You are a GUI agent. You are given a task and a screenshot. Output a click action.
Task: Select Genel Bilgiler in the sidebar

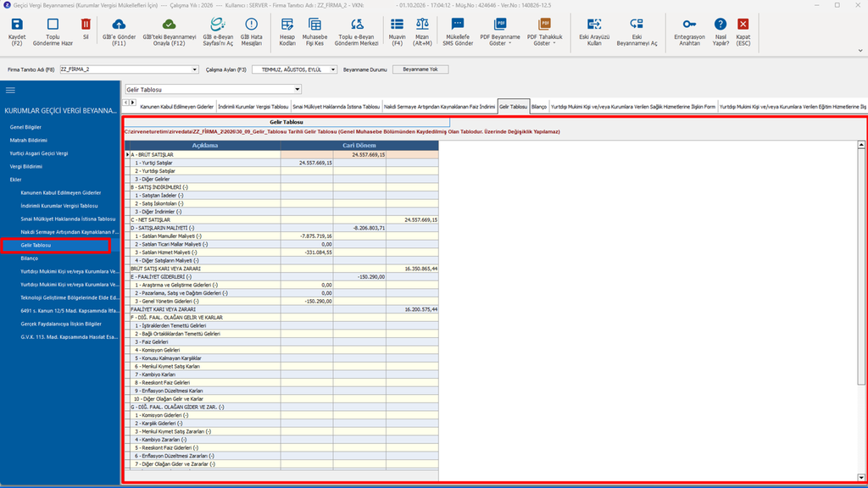coord(25,127)
